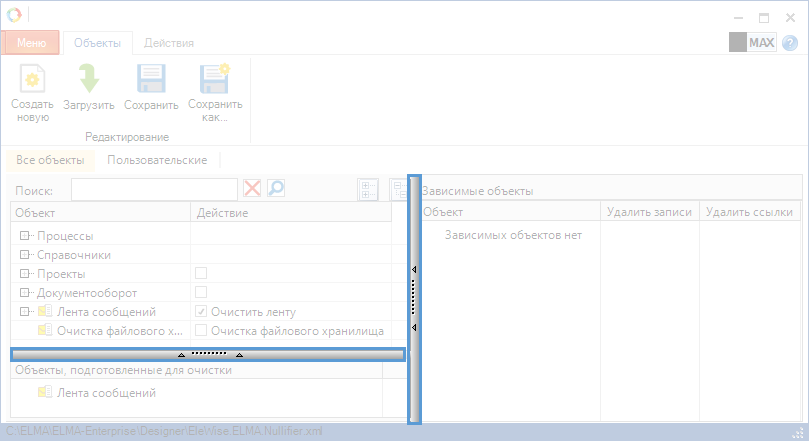
Task: Click the MAX button
Action: coord(762,43)
